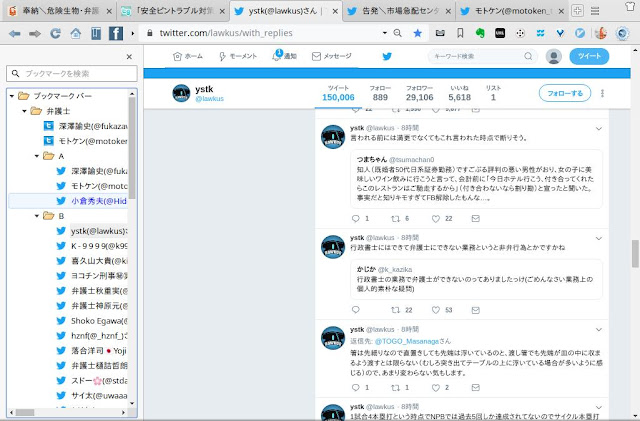Like the tweet with 53 likes
This screenshot has width=640, height=421.
click(436, 310)
